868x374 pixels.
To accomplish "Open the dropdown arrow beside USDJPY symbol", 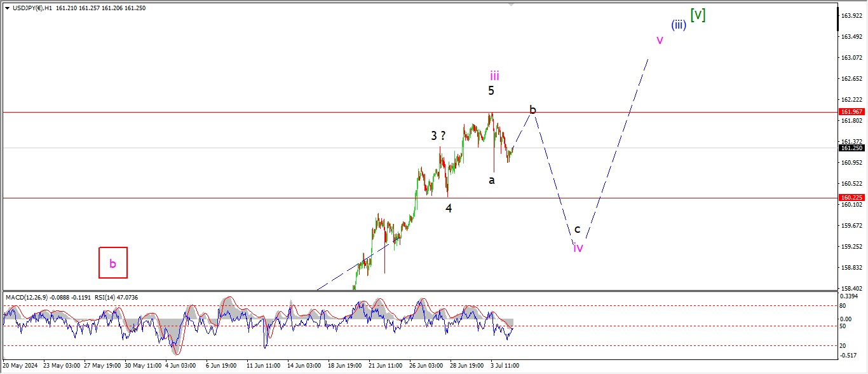I will pyautogui.click(x=7, y=8).
